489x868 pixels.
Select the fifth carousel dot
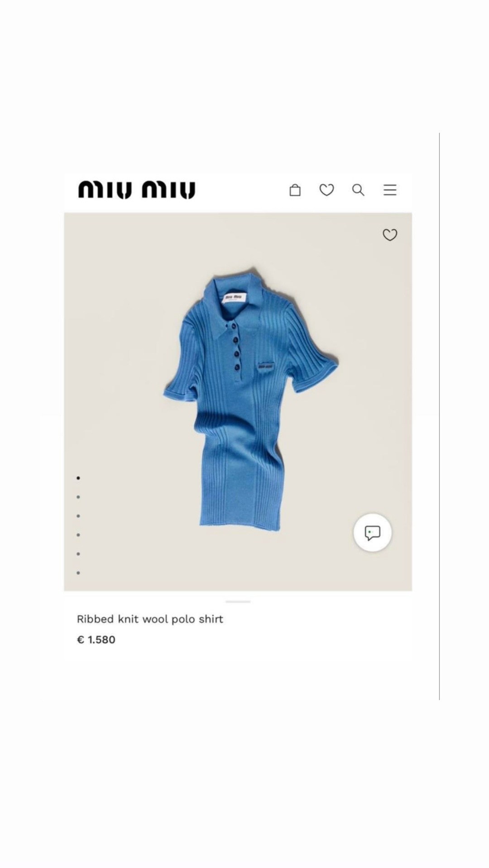(x=78, y=554)
